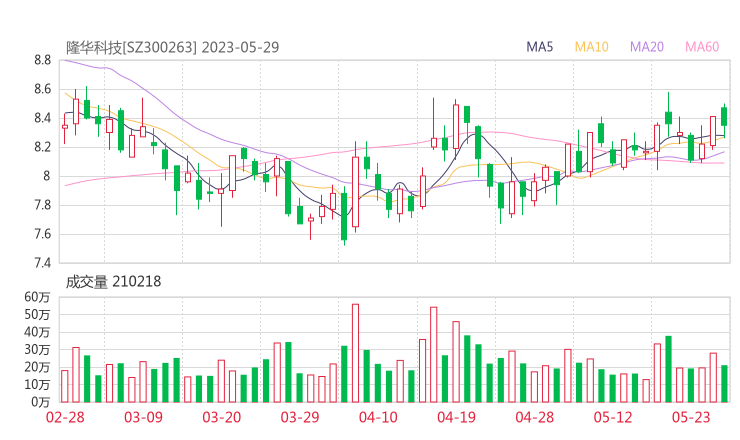Click the 7.8 price axis label
Viewport: 740px width, 440px height.
point(42,205)
